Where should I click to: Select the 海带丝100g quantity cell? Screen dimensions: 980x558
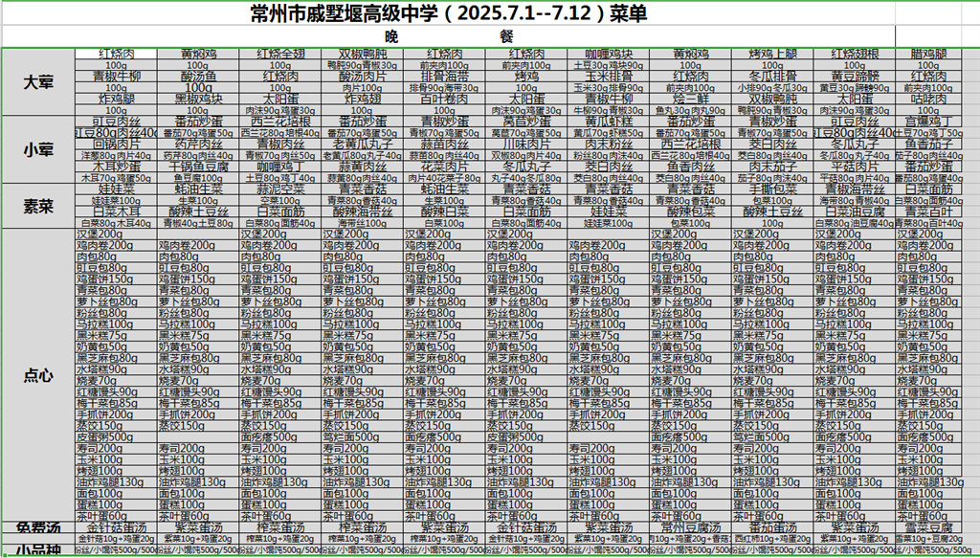[x=362, y=223]
